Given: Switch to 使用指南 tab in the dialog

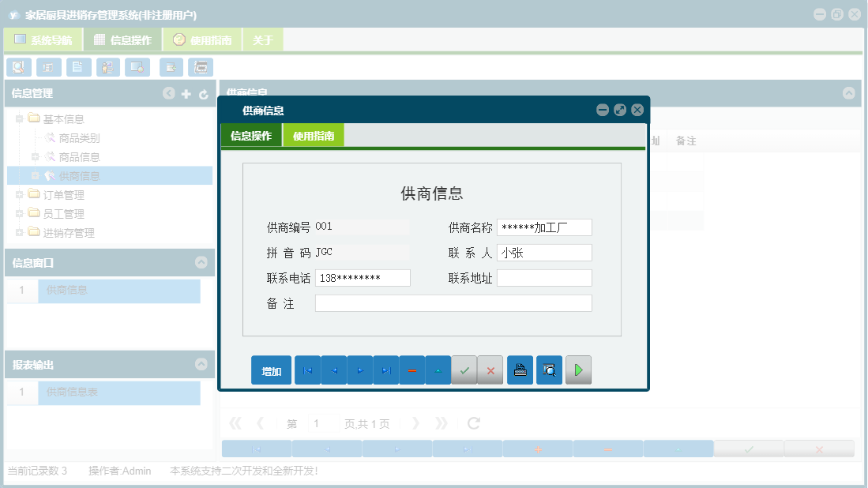Looking at the screenshot, I should (314, 136).
